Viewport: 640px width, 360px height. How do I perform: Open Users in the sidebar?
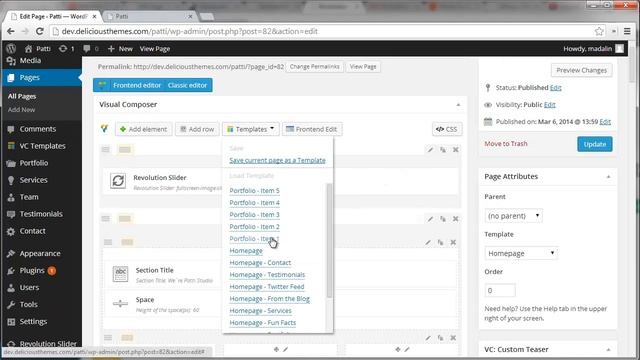(29, 287)
